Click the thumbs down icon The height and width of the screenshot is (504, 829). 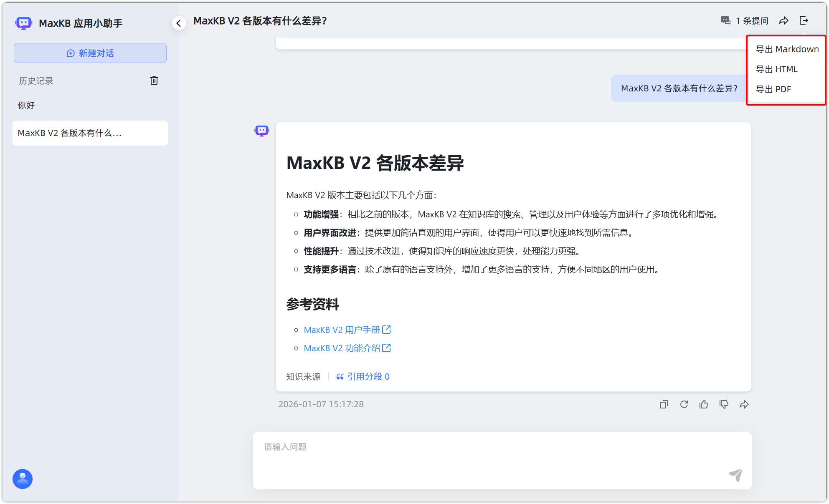point(724,404)
